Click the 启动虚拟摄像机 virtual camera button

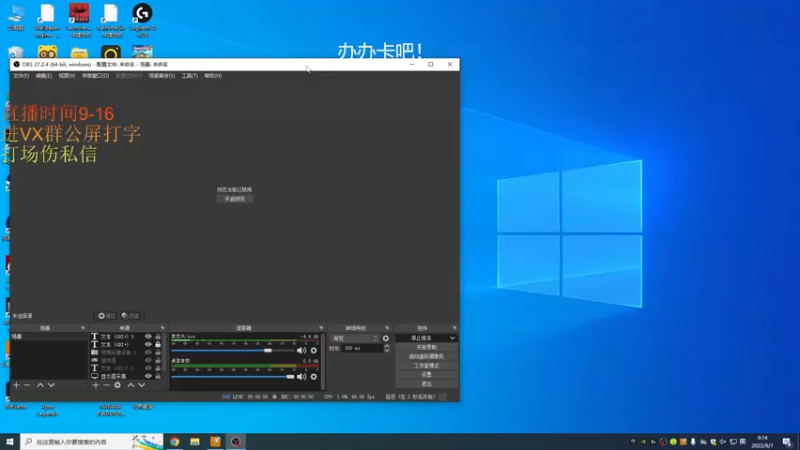427,357
